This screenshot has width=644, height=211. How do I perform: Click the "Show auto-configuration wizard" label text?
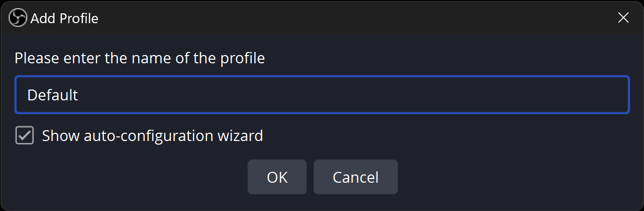pyautogui.click(x=152, y=136)
